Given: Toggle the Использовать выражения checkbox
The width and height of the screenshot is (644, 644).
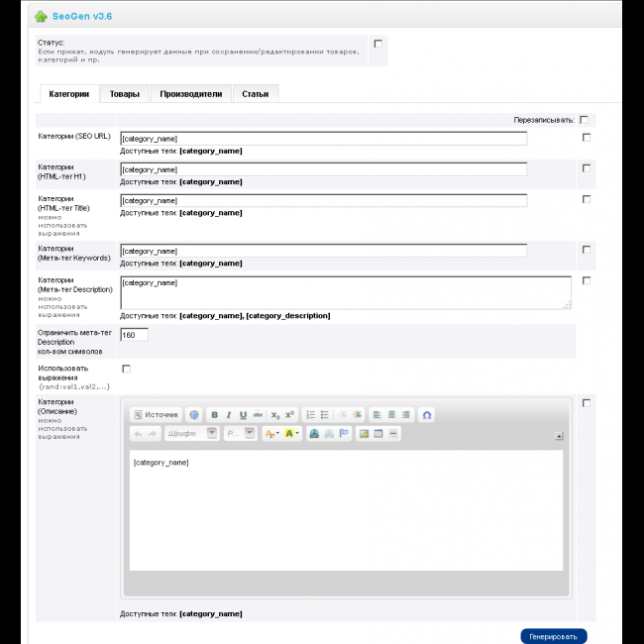Looking at the screenshot, I should (126, 369).
